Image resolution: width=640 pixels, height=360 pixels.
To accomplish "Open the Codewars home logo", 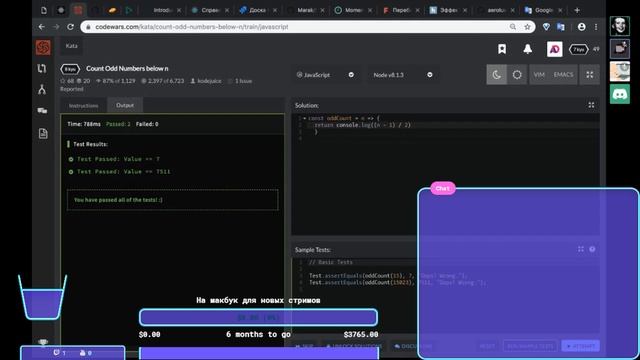I will 43,47.
